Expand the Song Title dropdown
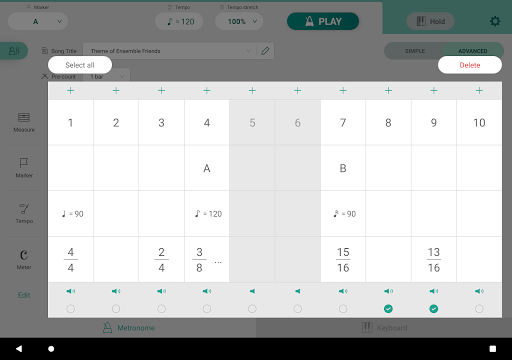Viewport: 512px width, 360px height. tap(248, 51)
